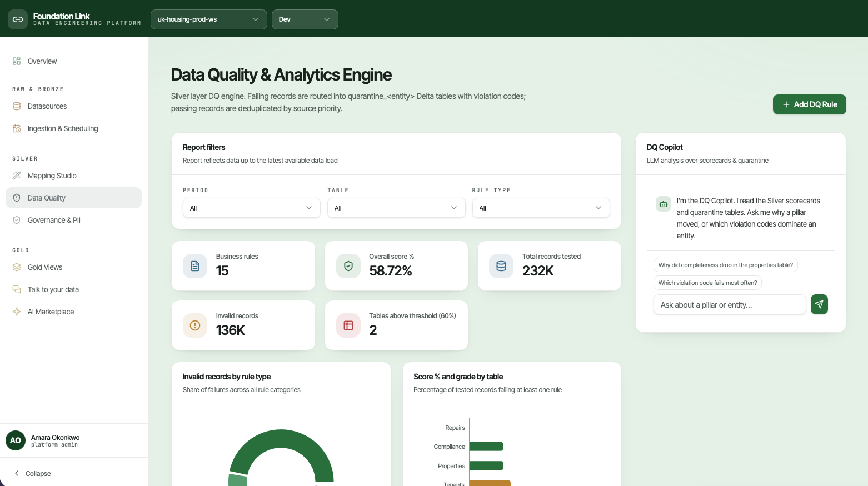This screenshot has width=868, height=486.
Task: Click the AO user avatar
Action: (x=16, y=440)
